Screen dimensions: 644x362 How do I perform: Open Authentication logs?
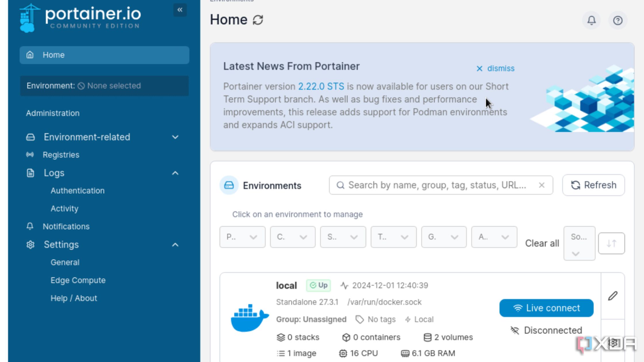click(78, 191)
